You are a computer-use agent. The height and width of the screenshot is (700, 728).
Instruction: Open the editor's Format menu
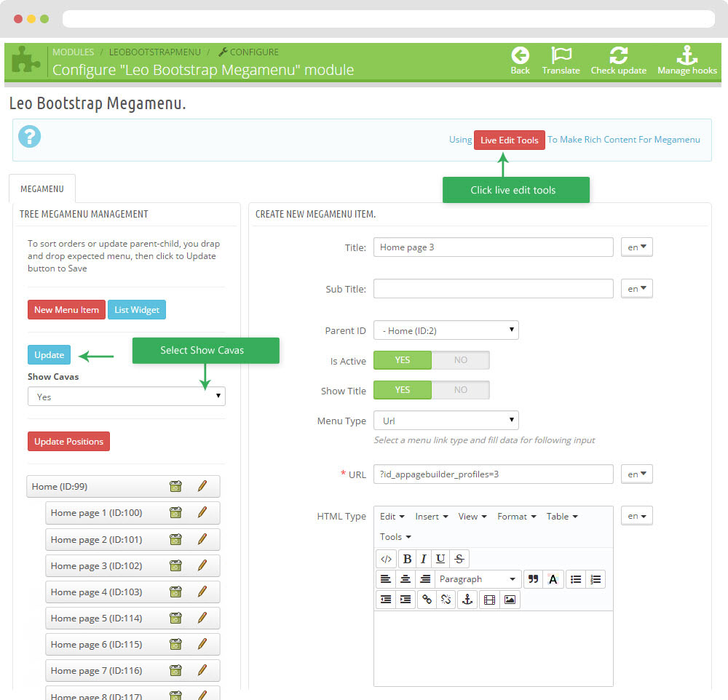[x=517, y=517]
